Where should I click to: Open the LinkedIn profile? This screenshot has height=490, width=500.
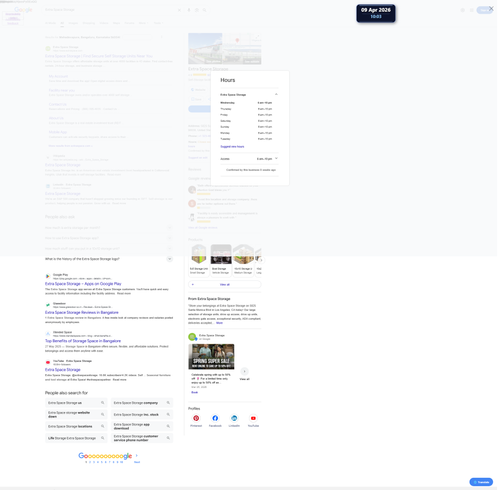coord(234,418)
